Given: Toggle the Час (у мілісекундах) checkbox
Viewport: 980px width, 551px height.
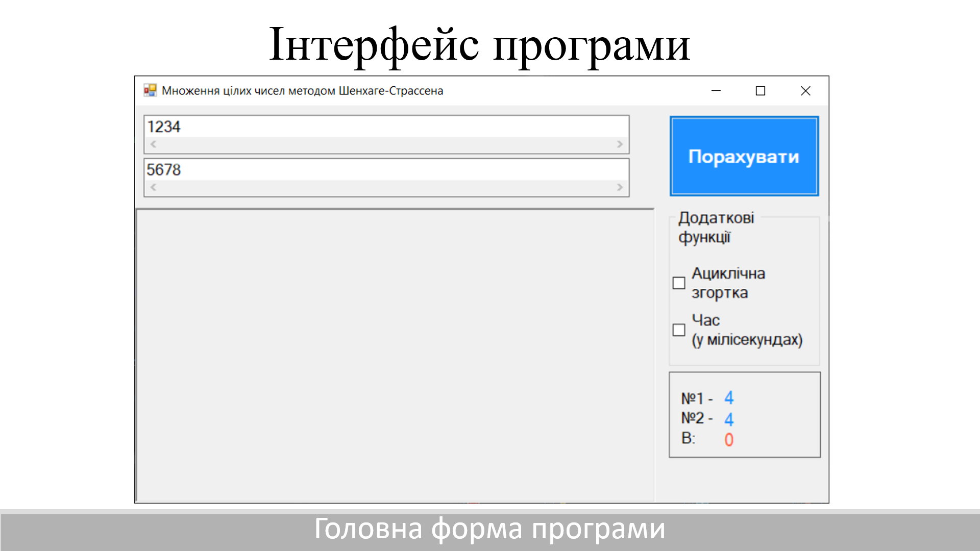Looking at the screenshot, I should pos(679,330).
